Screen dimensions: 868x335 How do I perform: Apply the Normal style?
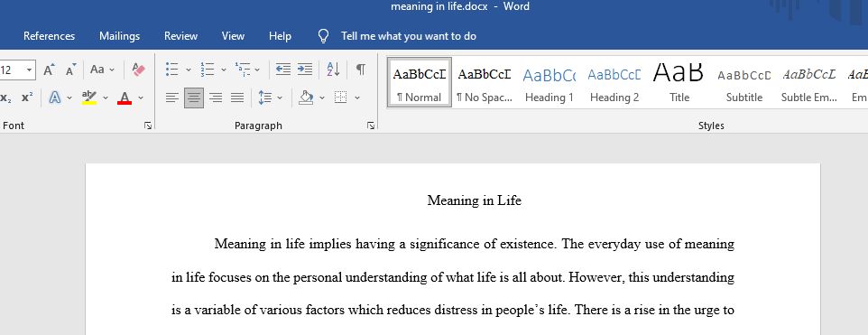click(420, 82)
